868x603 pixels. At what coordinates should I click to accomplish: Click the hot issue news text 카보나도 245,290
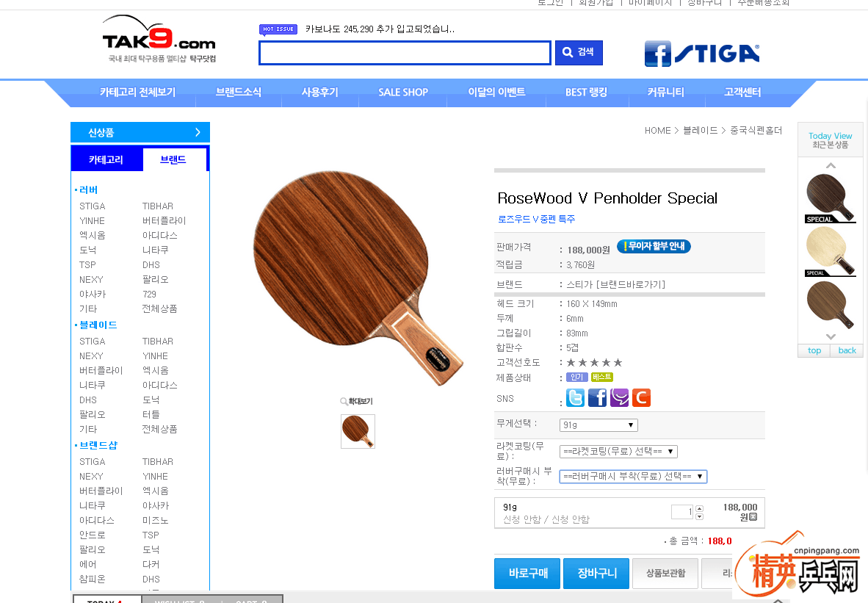[x=380, y=29]
